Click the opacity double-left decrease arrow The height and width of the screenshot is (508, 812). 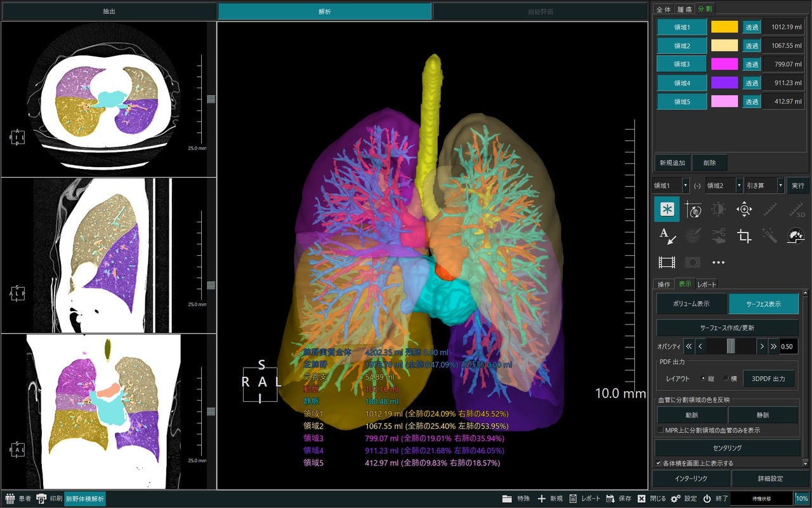tap(688, 347)
